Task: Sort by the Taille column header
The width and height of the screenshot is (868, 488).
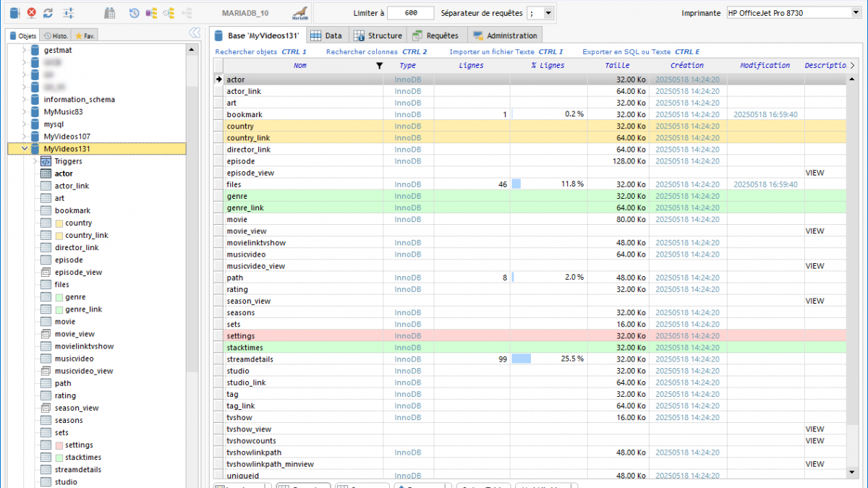Action: click(617, 65)
